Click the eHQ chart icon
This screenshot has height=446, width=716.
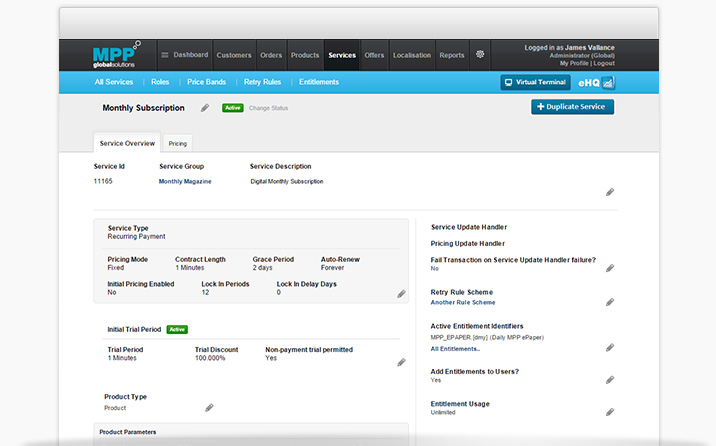pyautogui.click(x=608, y=83)
